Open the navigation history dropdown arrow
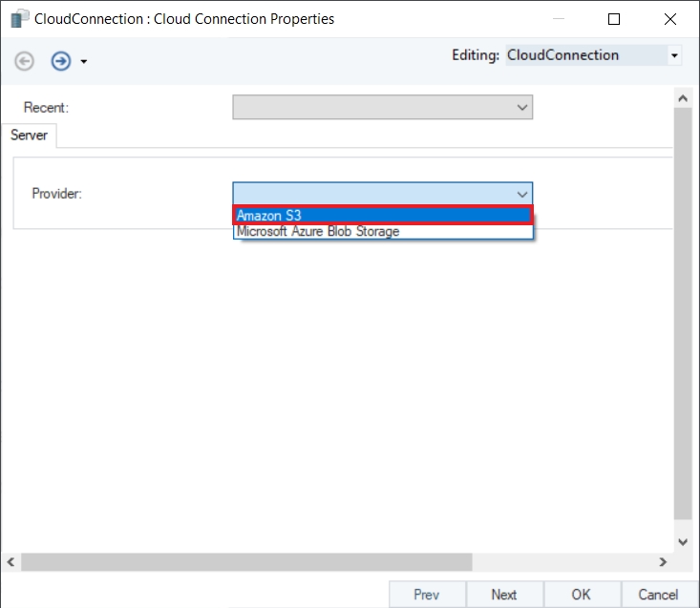Viewport: 700px width, 608px height. click(x=83, y=61)
